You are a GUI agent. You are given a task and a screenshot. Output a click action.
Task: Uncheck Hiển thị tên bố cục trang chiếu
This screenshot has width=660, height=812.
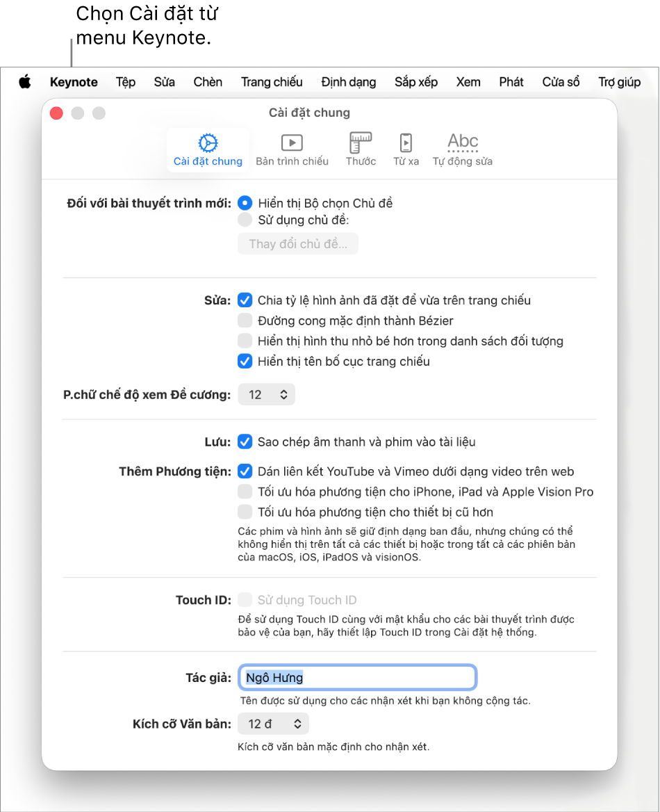(245, 361)
